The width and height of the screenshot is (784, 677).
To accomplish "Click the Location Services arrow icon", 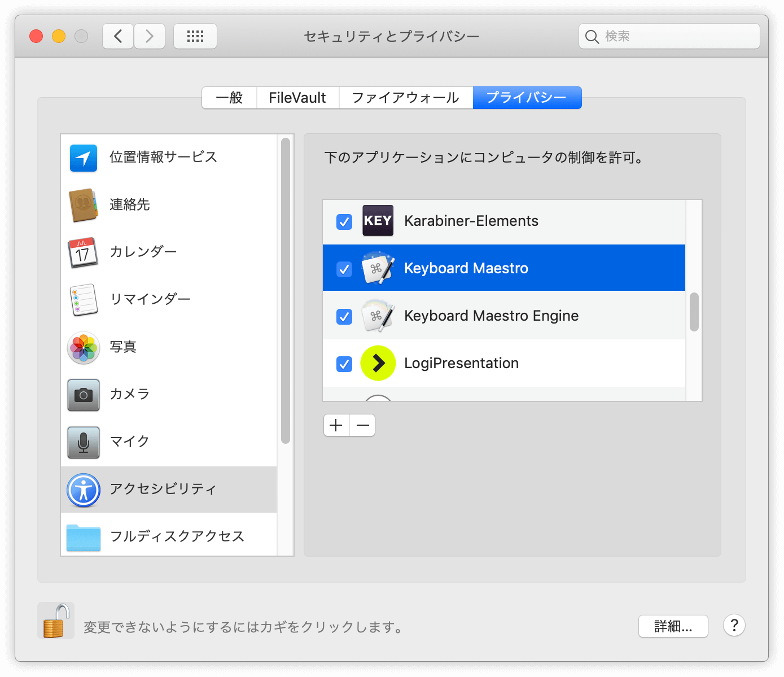I will 84,158.
